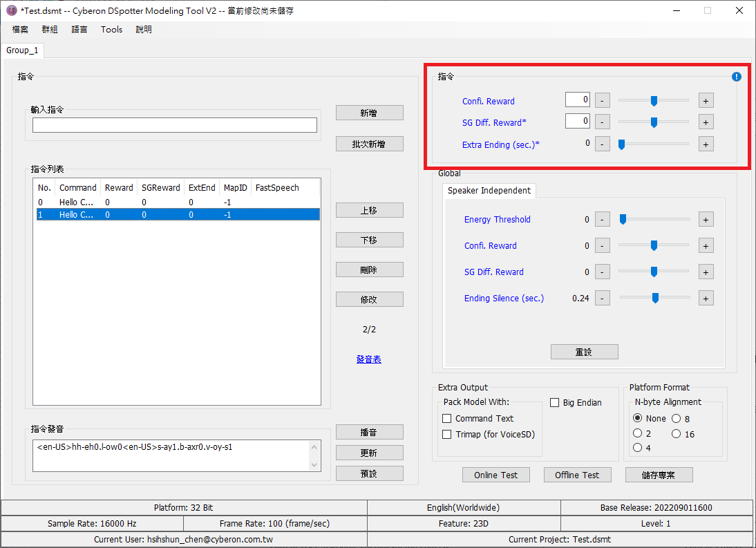Open the 發音表 link
756x548 pixels.
tap(369, 359)
